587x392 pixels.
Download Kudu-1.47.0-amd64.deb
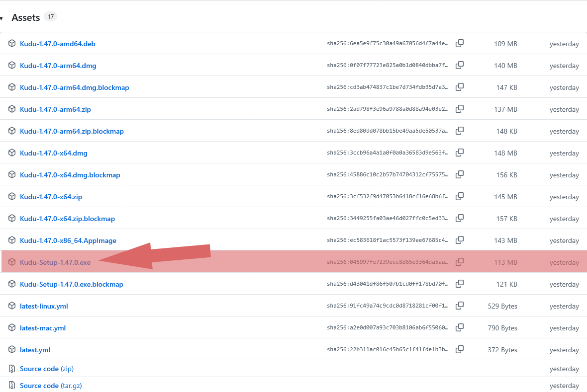click(58, 44)
